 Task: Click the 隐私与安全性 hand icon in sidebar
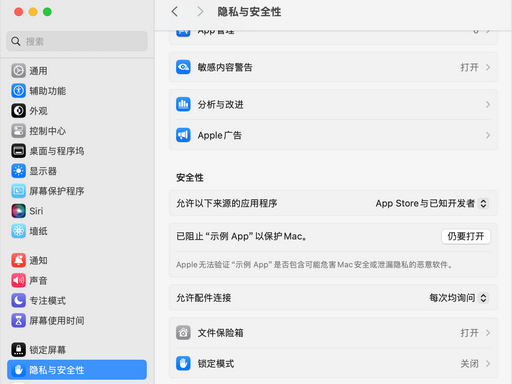coord(18,370)
